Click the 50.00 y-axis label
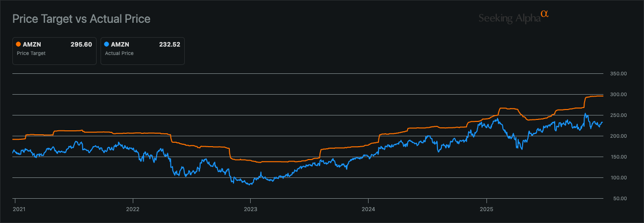This screenshot has height=223, width=644. [x=620, y=199]
